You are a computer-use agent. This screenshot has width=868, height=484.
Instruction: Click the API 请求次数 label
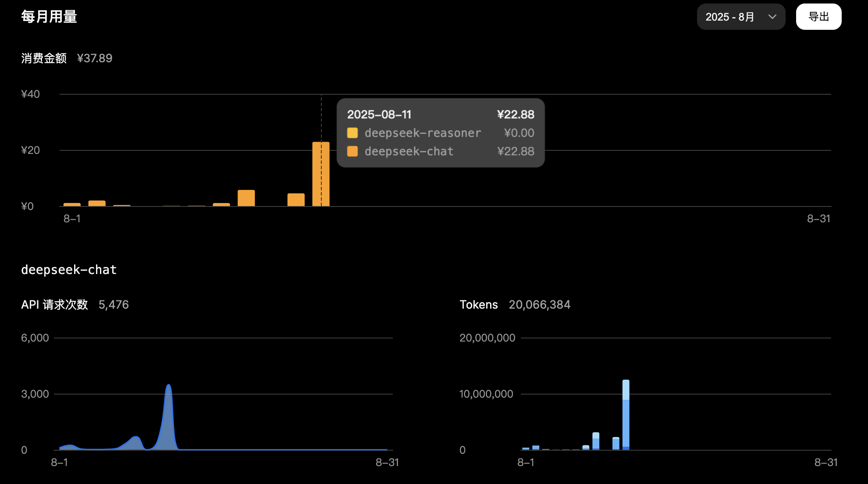(54, 305)
